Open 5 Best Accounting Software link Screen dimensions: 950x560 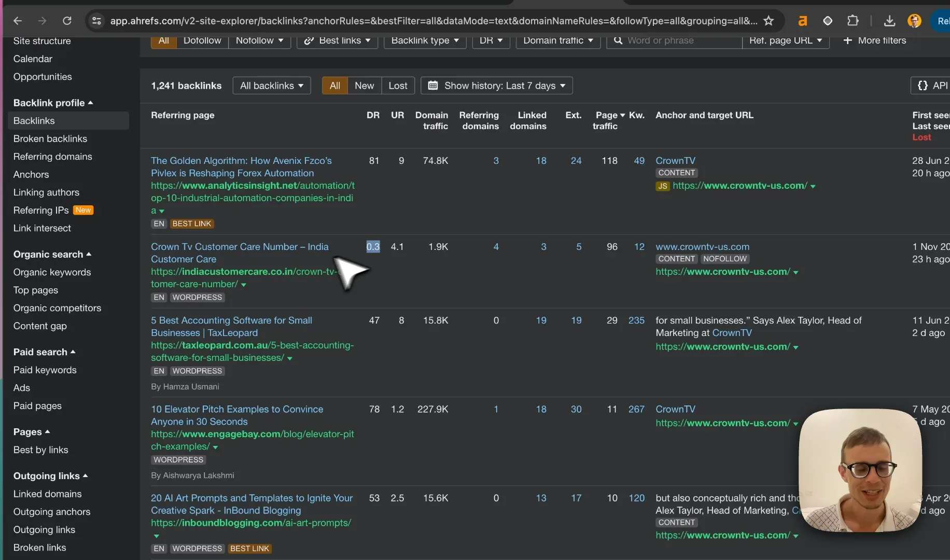click(x=231, y=327)
